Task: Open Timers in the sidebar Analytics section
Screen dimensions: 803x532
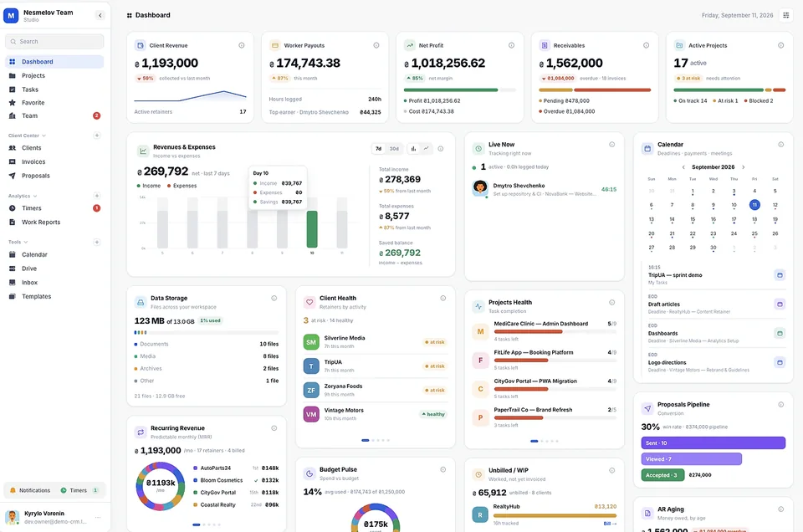Action: [x=54, y=208]
